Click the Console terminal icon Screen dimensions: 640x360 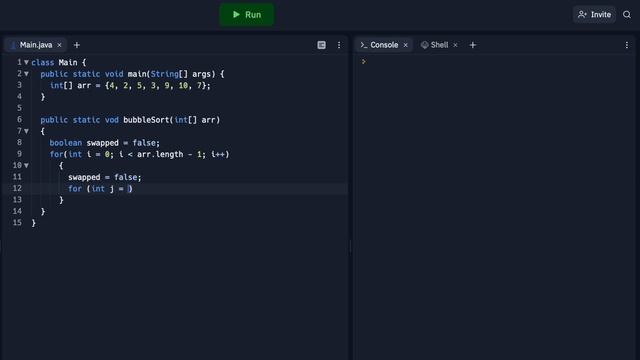pos(364,45)
